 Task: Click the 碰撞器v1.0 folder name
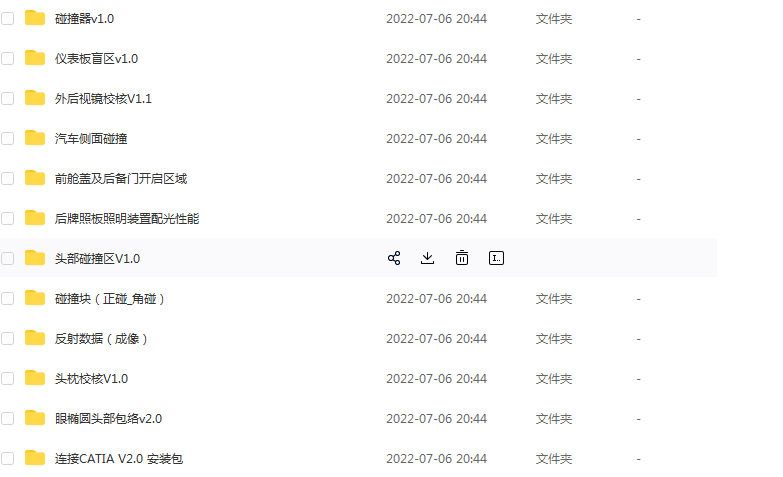84,19
